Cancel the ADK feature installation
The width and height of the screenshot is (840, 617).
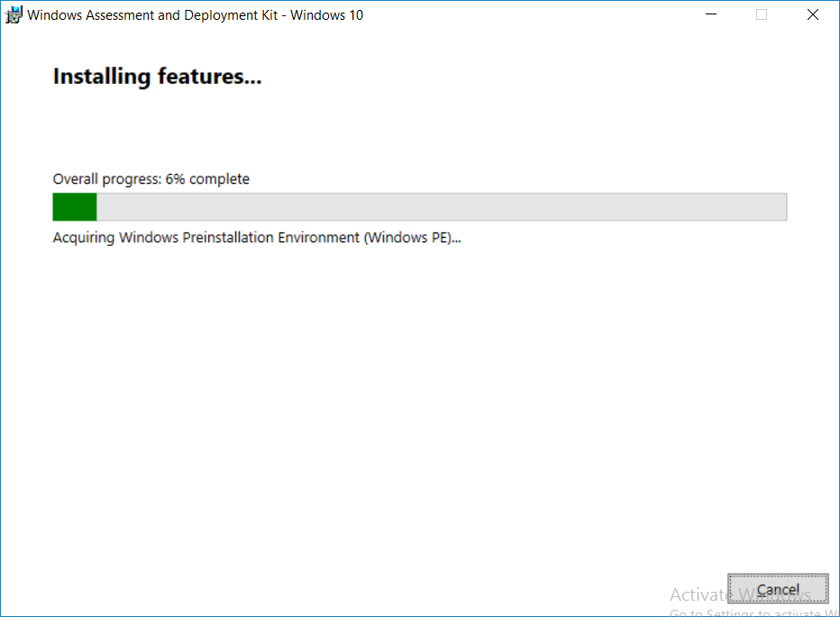point(778,588)
